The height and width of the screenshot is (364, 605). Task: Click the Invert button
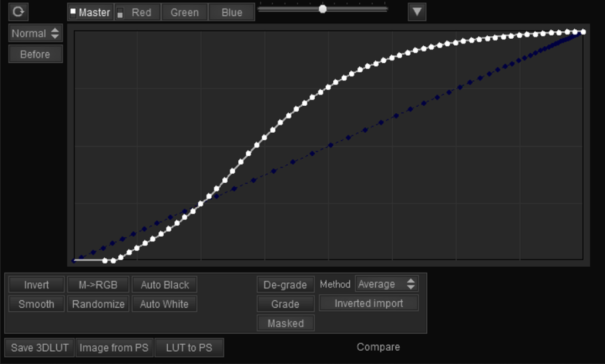(x=36, y=285)
